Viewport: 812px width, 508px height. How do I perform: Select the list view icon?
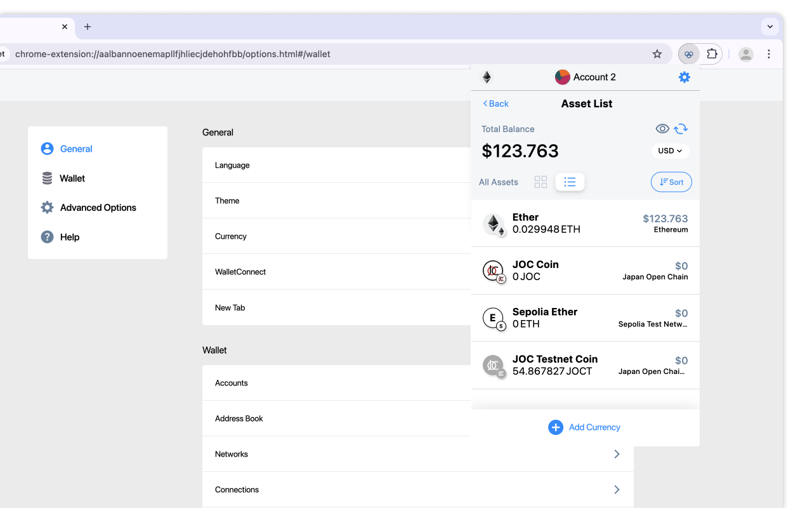tap(570, 182)
